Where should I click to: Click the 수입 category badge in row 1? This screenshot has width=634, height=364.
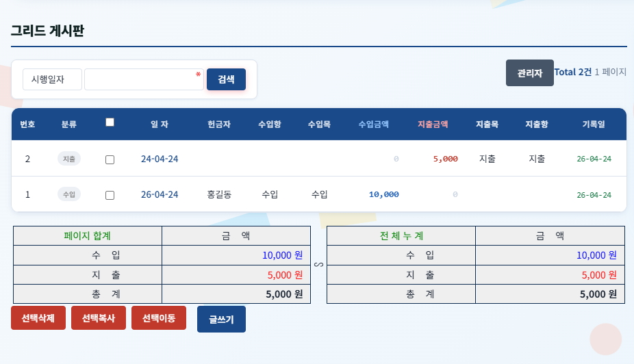[x=69, y=194]
